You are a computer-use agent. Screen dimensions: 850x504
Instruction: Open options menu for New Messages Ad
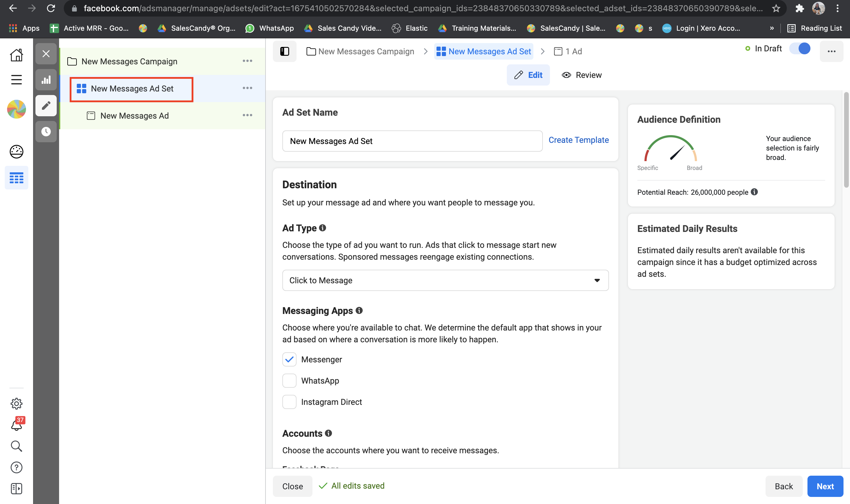coord(247,115)
